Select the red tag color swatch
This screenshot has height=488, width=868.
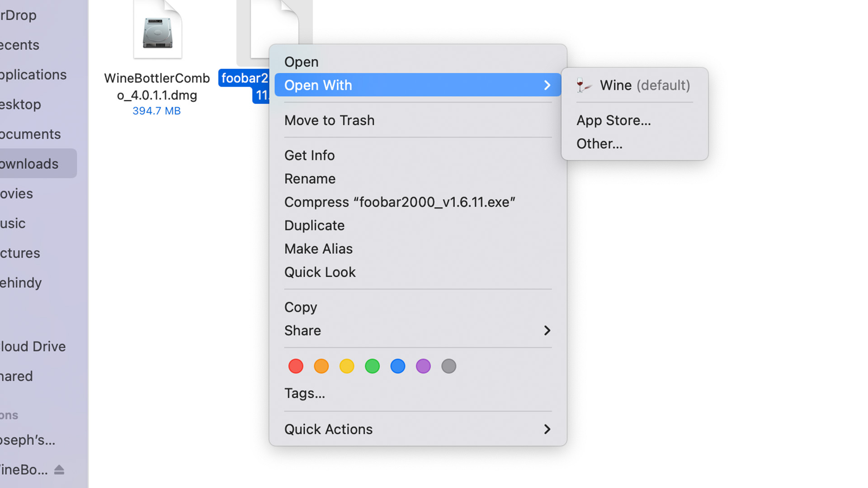pyautogui.click(x=296, y=366)
